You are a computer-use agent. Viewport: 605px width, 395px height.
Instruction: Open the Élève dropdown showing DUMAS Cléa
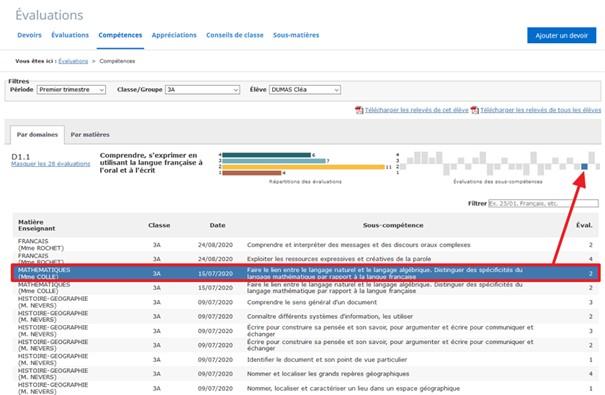pyautogui.click(x=305, y=89)
